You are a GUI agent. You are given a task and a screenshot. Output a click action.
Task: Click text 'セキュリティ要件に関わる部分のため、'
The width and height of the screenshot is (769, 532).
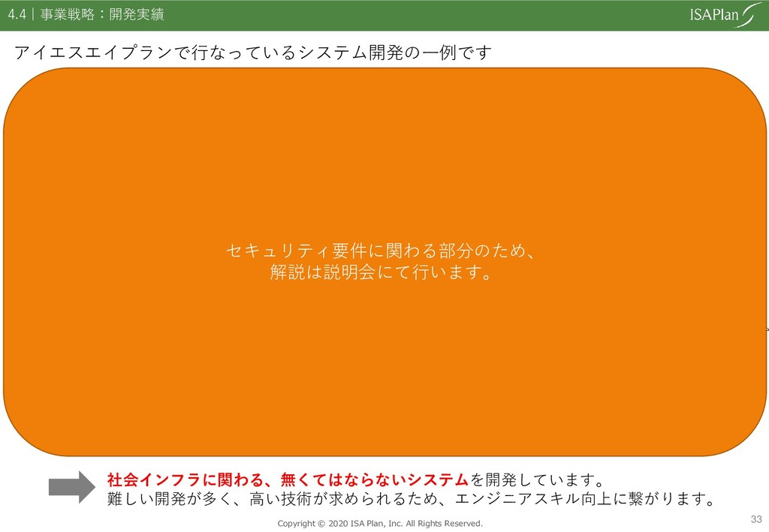381,251
